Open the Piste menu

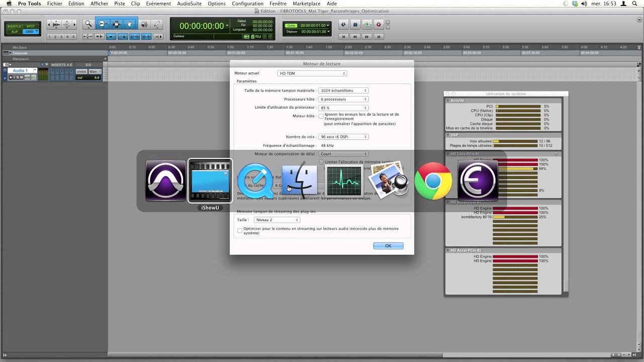[119, 4]
